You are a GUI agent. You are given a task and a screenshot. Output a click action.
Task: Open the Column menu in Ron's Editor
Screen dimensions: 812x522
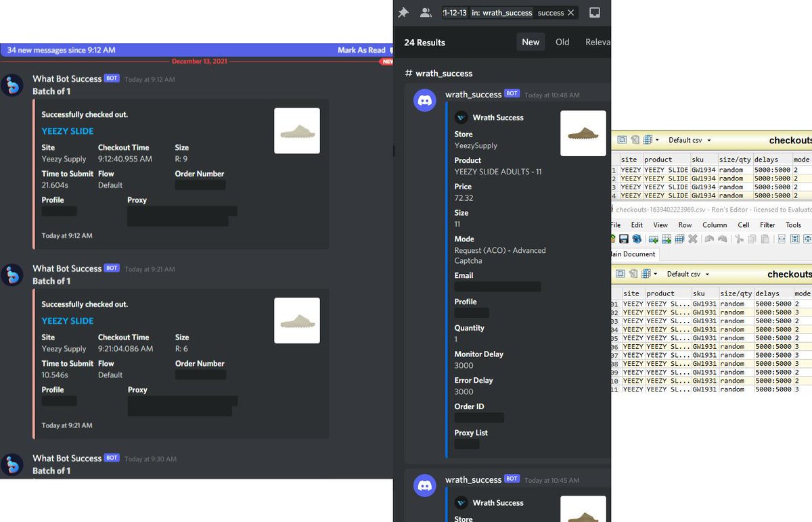(715, 225)
